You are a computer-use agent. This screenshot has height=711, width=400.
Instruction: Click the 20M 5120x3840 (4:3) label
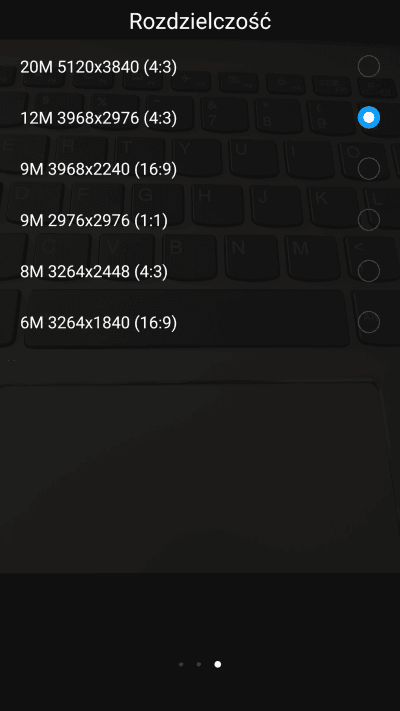tap(98, 67)
